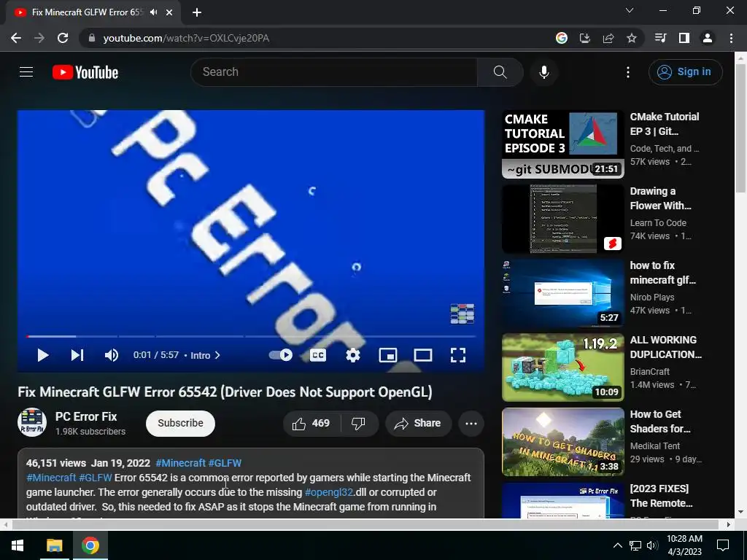
Task: Open Chrome three-dot menu
Action: (731, 38)
